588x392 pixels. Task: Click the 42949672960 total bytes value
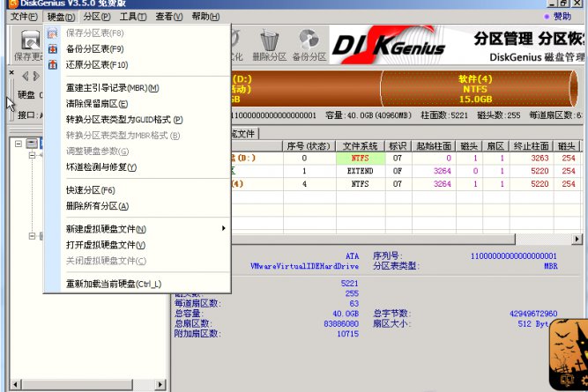click(x=533, y=314)
